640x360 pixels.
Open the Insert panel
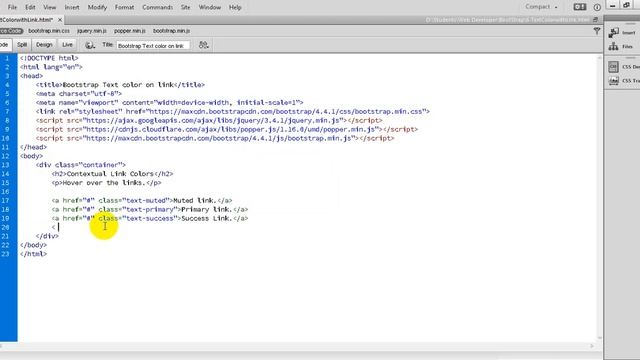(x=622, y=33)
